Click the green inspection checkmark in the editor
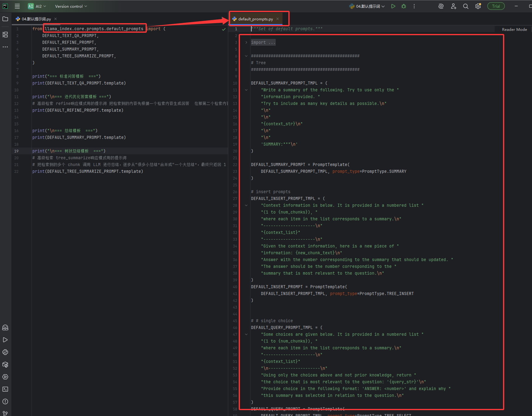 [x=224, y=29]
